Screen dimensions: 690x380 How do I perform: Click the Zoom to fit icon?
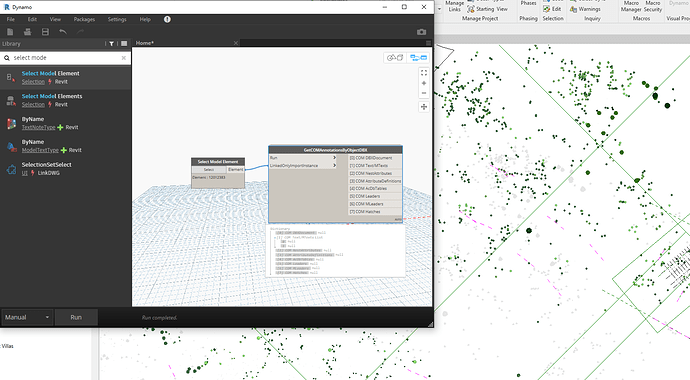click(x=424, y=73)
